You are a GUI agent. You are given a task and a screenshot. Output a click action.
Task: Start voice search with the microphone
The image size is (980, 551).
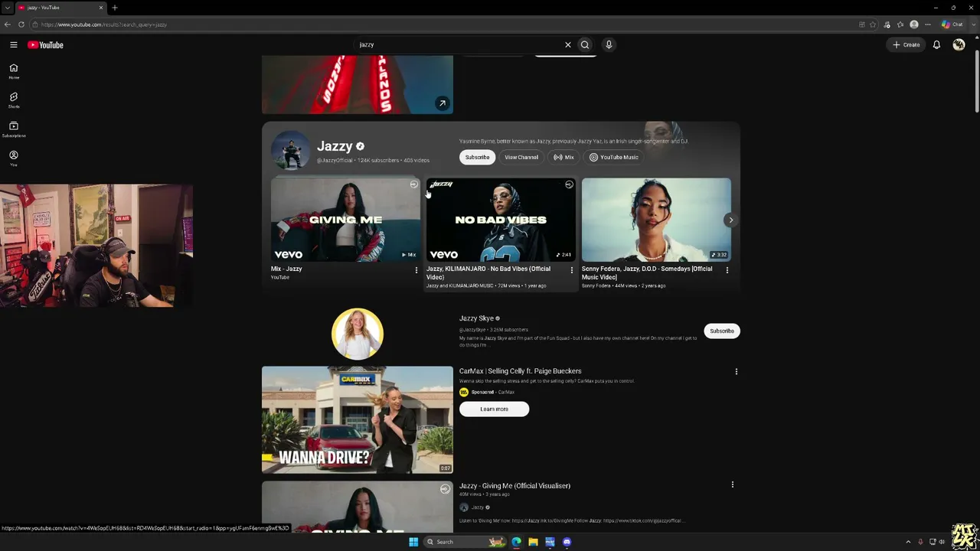(609, 45)
